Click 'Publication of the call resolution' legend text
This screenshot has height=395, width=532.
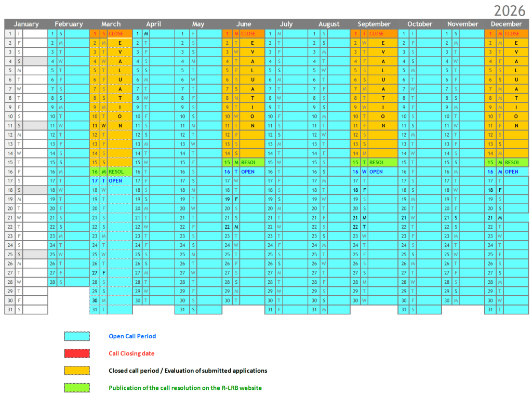point(185,388)
